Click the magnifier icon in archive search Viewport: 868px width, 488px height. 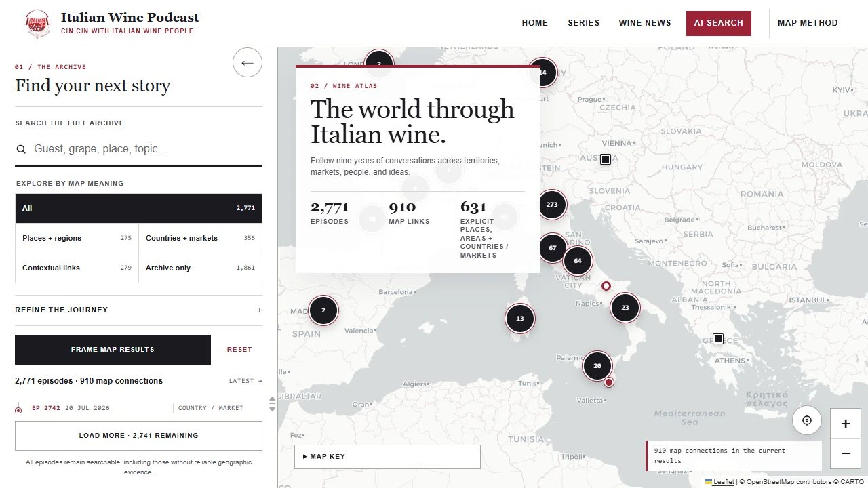pos(22,149)
